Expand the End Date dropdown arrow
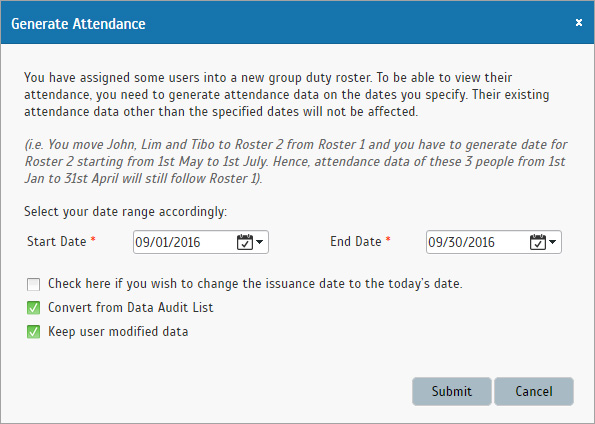Viewport: 595px width, 424px height. [x=552, y=242]
